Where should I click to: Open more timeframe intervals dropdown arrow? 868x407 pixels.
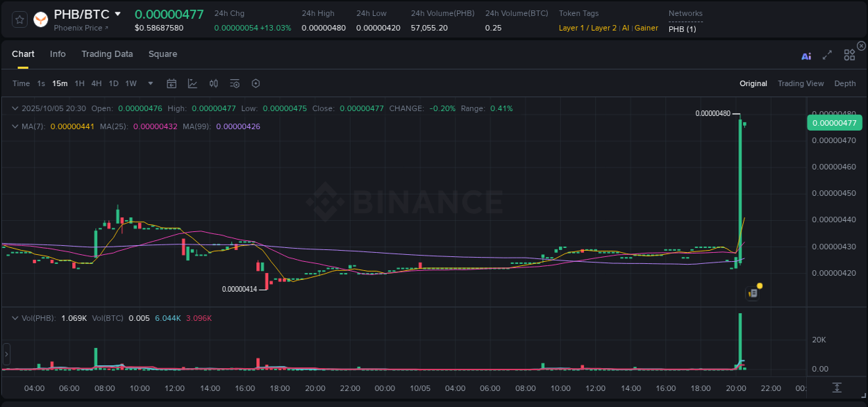tap(149, 83)
